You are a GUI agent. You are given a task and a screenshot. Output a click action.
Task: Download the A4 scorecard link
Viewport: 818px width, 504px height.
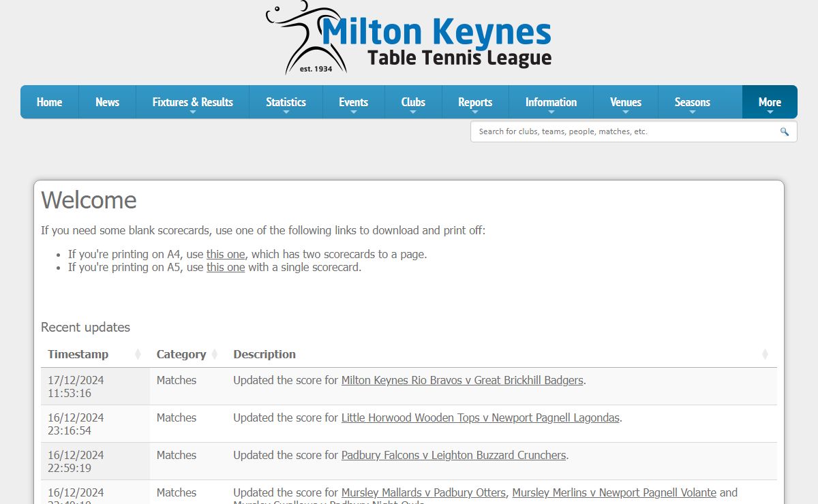(226, 254)
